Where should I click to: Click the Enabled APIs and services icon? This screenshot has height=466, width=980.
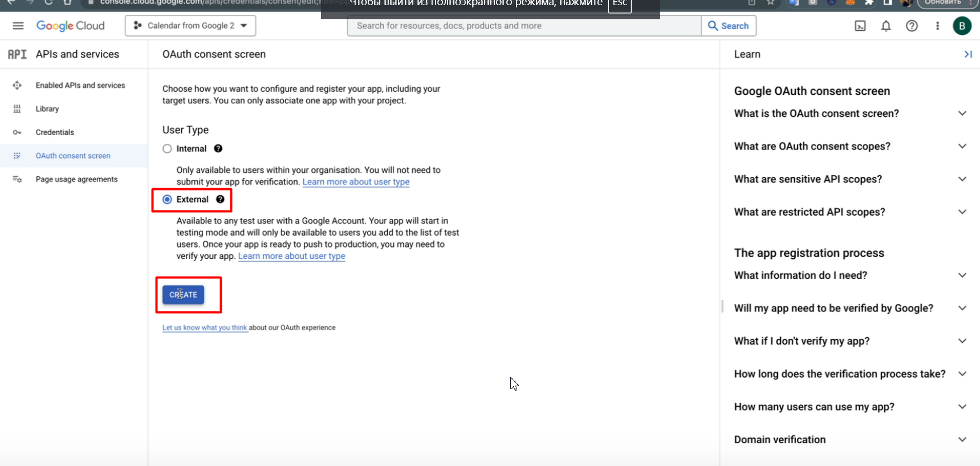coord(17,86)
